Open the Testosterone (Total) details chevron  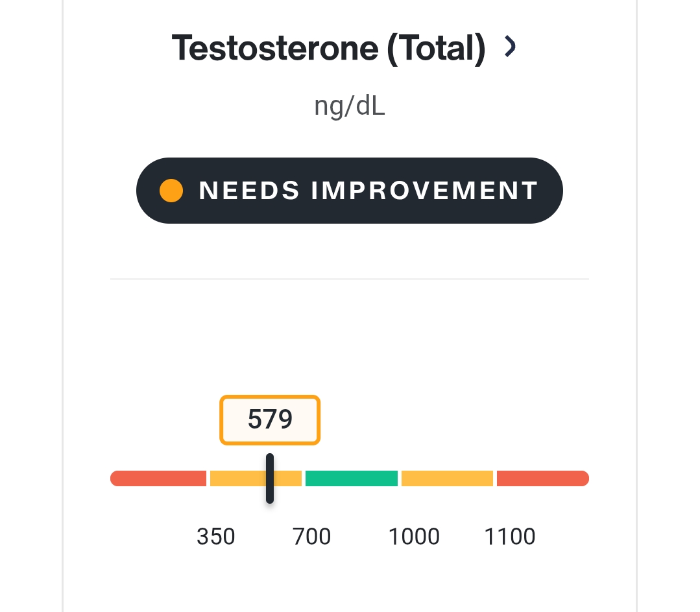click(x=511, y=47)
